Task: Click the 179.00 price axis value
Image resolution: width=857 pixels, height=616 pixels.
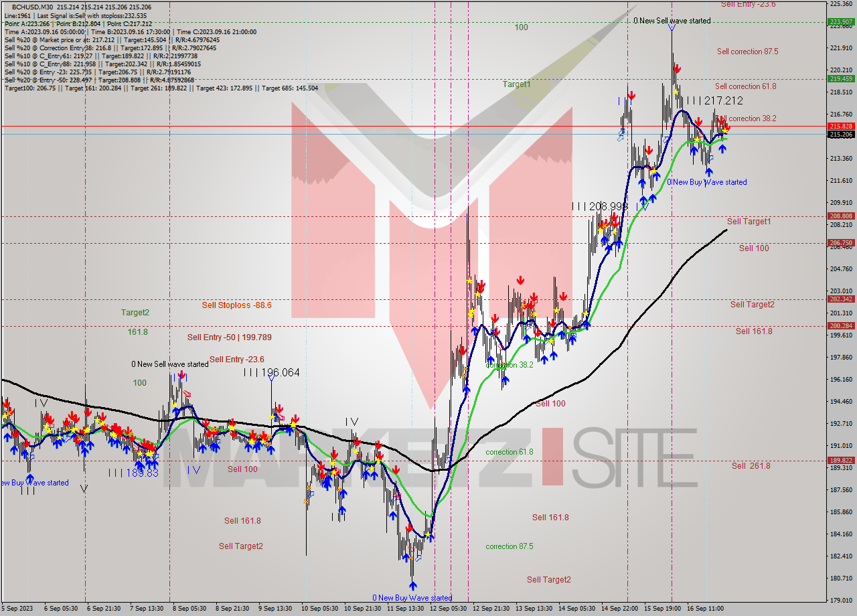Action: pyautogui.click(x=840, y=600)
